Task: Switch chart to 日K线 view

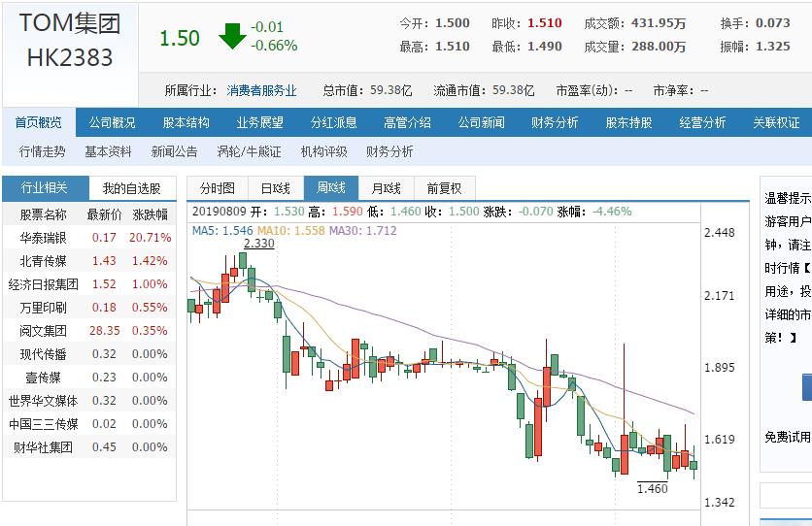Action: coord(275,188)
